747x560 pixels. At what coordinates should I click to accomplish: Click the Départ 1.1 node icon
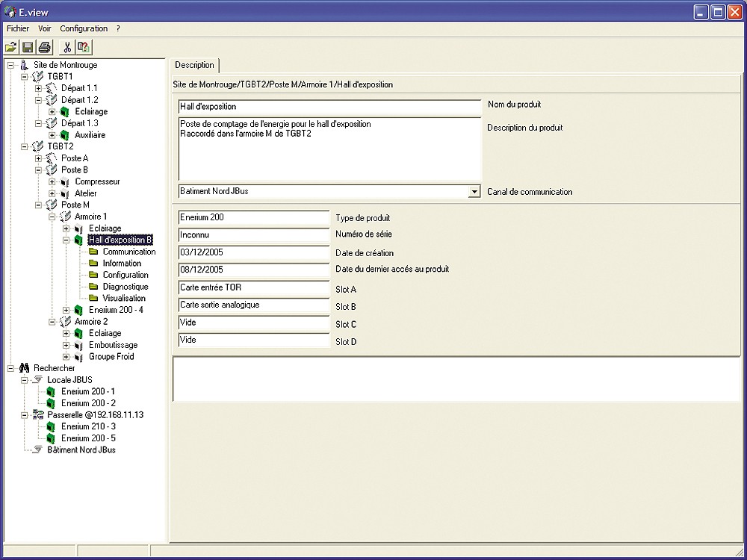(52, 88)
